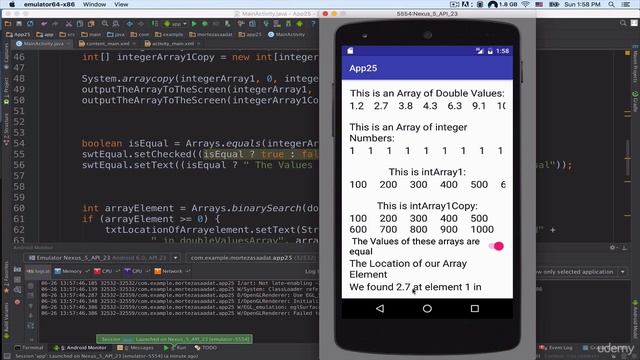The image size is (640, 360).
Task: Open the Emulator Nexus_5_API_23 device dropdown
Action: (102, 258)
